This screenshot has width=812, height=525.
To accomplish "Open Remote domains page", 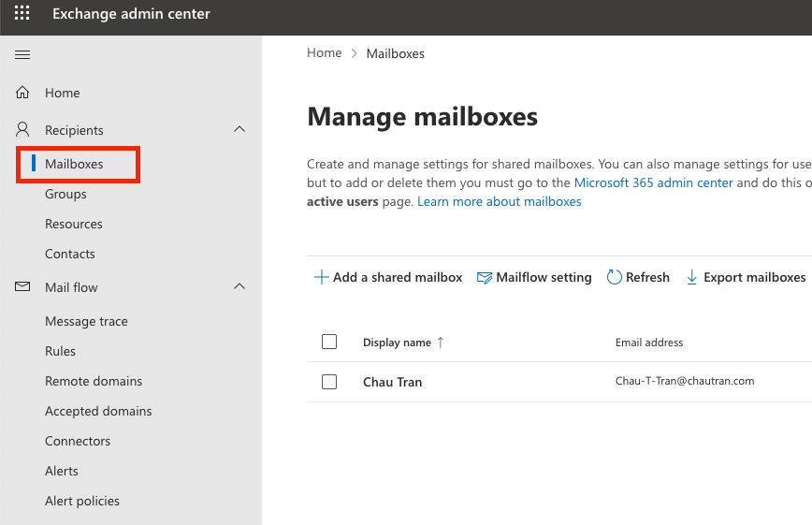I will pyautogui.click(x=94, y=381).
